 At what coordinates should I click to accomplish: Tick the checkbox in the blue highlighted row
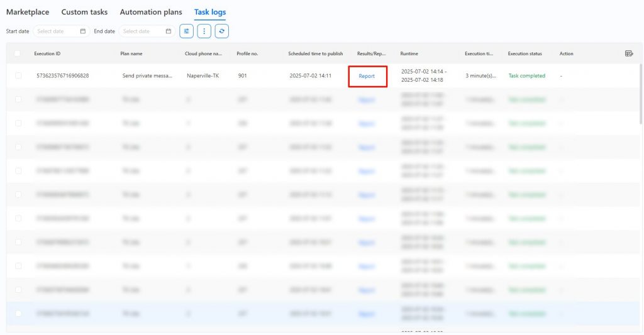pos(18,313)
